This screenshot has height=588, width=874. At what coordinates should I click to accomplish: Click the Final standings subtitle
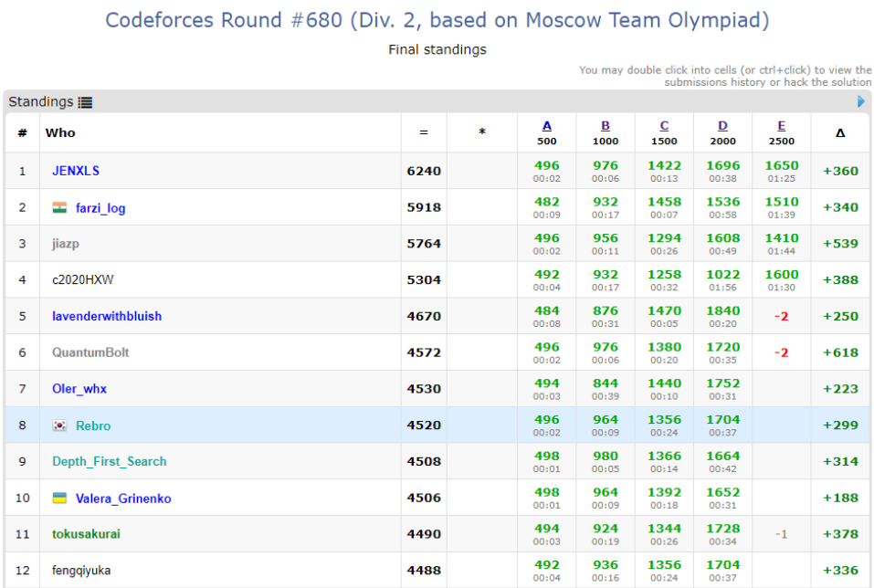click(437, 49)
